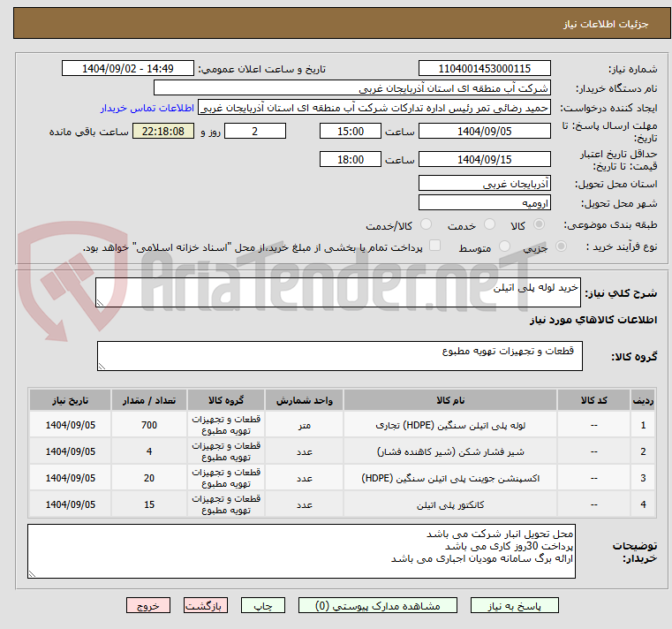Click شرح کلی نیاز text area
Screen dimensions: 672x629
click(338, 292)
